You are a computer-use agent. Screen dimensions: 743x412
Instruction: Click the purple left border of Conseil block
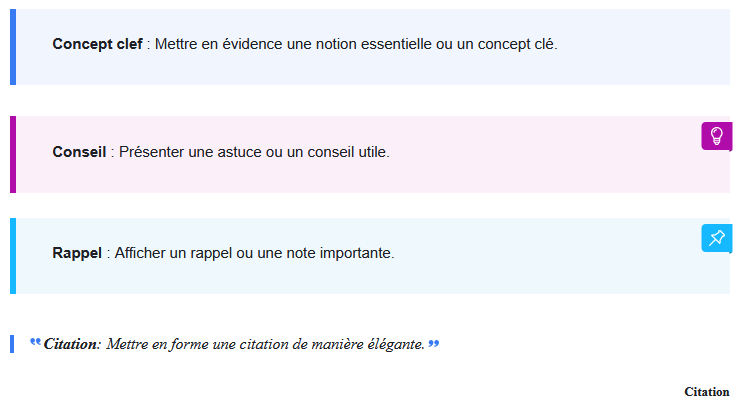pos(13,154)
